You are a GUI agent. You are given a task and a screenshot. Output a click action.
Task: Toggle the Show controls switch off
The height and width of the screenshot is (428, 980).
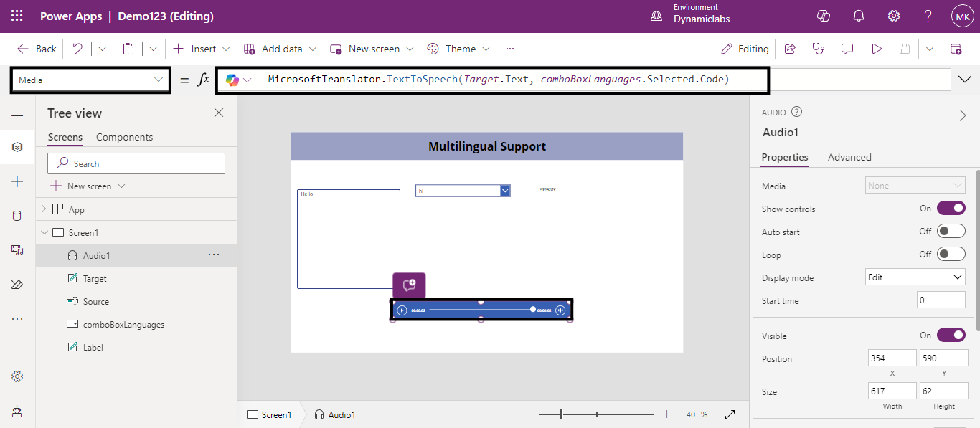(x=951, y=209)
